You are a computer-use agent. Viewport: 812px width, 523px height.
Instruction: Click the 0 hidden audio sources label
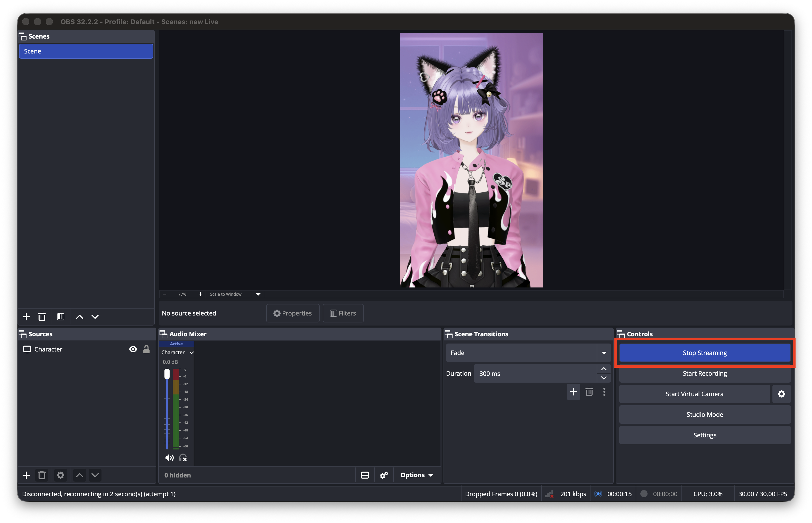pyautogui.click(x=178, y=475)
